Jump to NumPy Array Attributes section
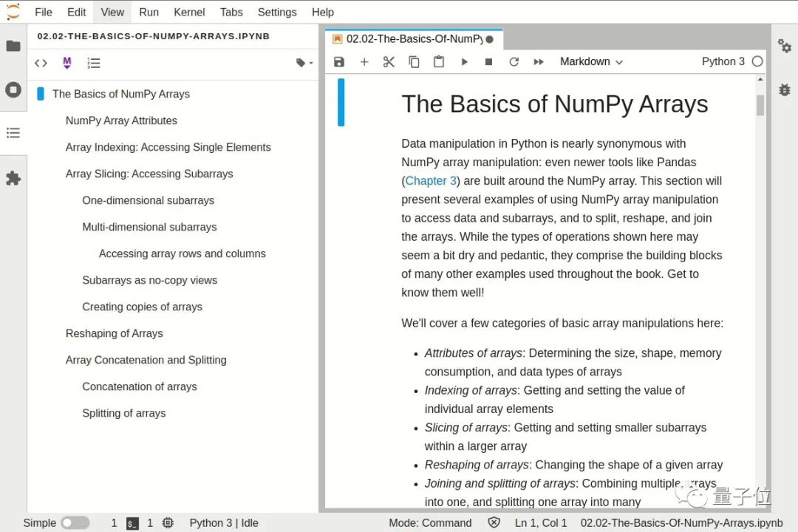The image size is (798, 532). pyautogui.click(x=121, y=120)
